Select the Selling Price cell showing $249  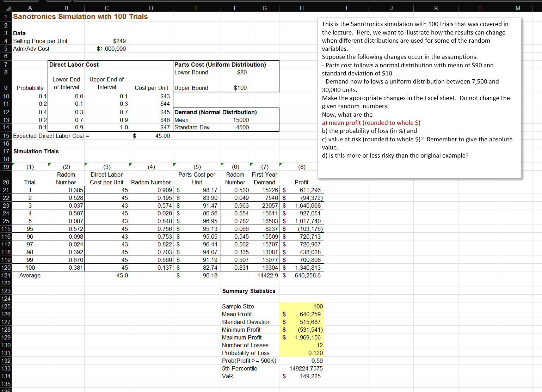point(107,41)
